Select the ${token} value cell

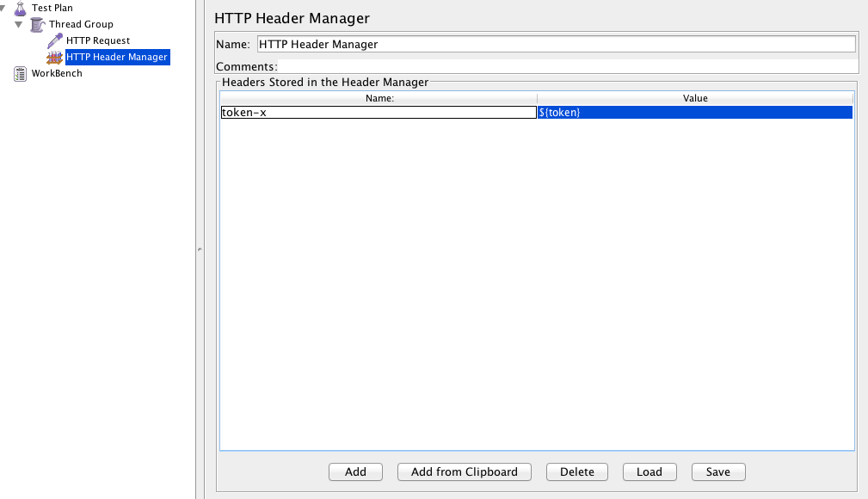694,112
